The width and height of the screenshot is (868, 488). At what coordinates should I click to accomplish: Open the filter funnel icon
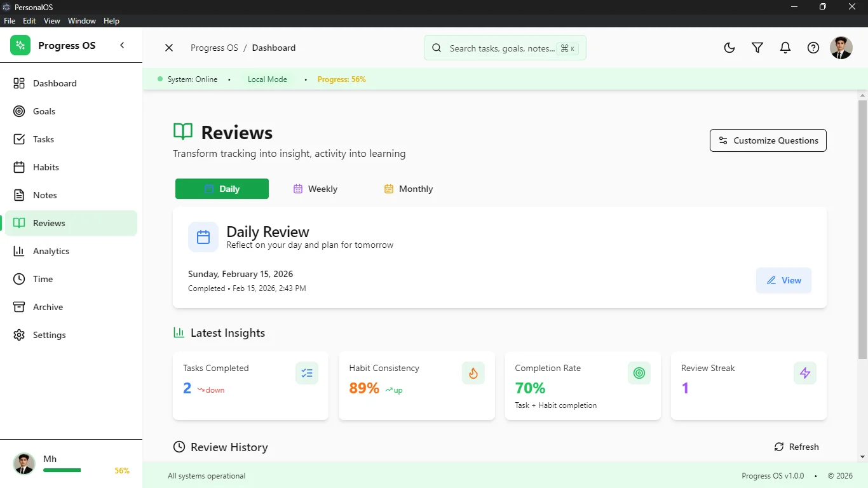tap(757, 48)
